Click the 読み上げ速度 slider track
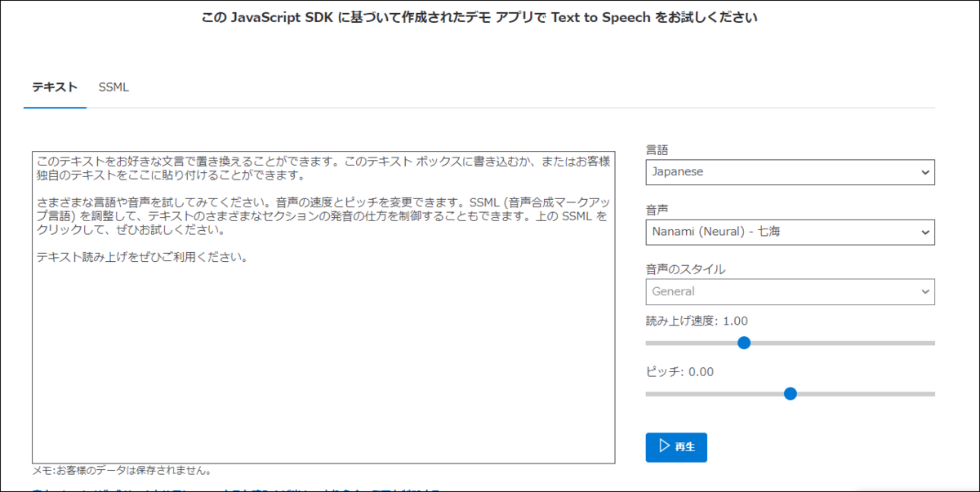This screenshot has width=980, height=492. coord(857,343)
